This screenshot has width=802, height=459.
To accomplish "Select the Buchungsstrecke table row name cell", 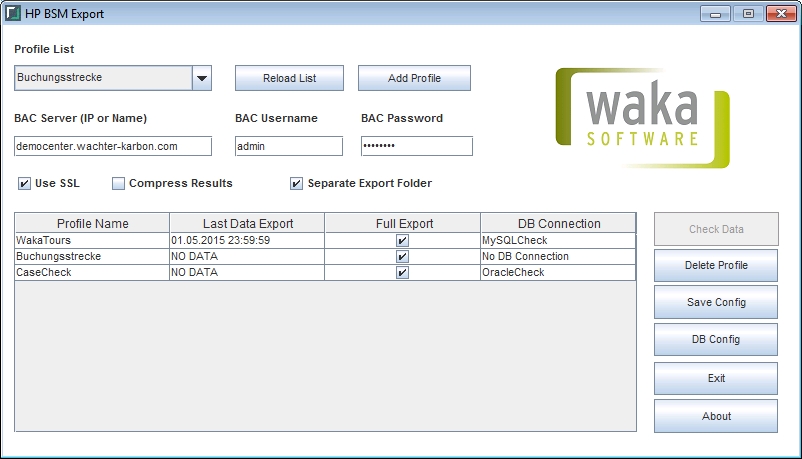I will [x=92, y=256].
